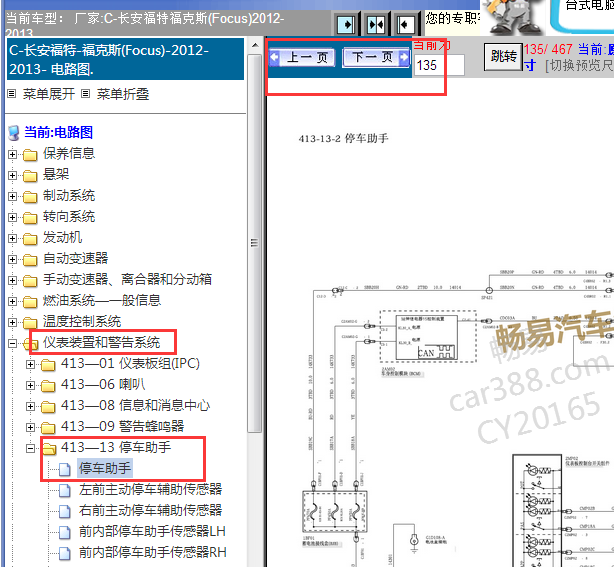Select 制动系统 tree label

click(x=69, y=195)
